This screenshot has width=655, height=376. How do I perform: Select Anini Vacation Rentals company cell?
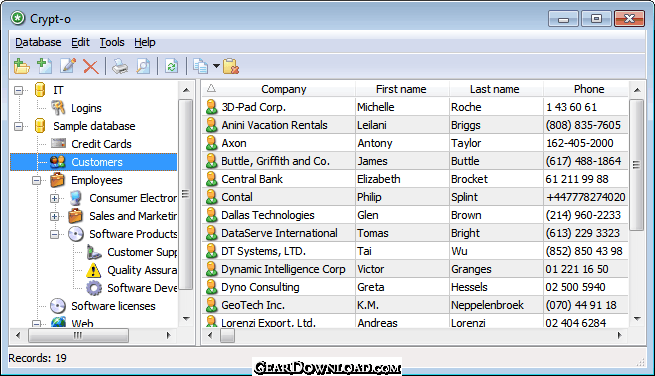274,125
